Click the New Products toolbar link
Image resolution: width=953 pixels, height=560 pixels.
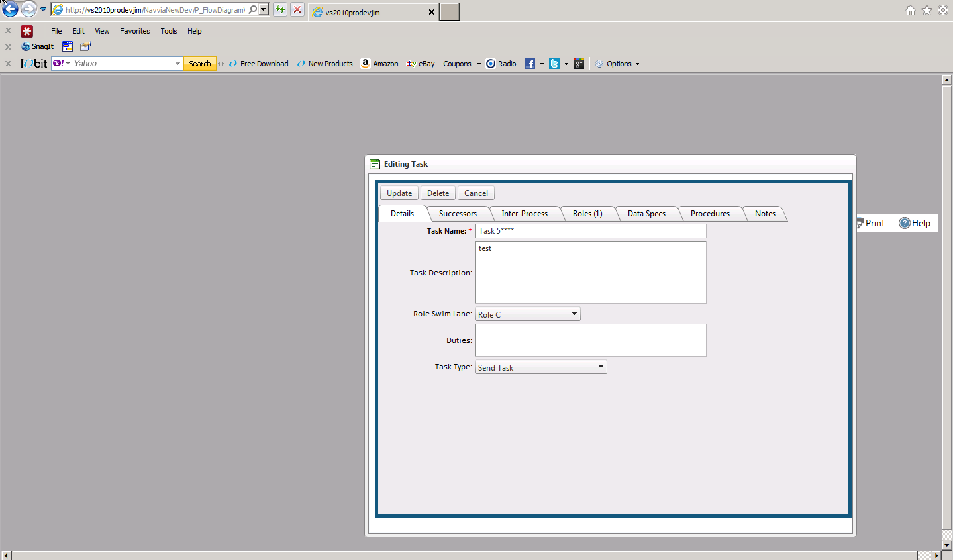325,64
